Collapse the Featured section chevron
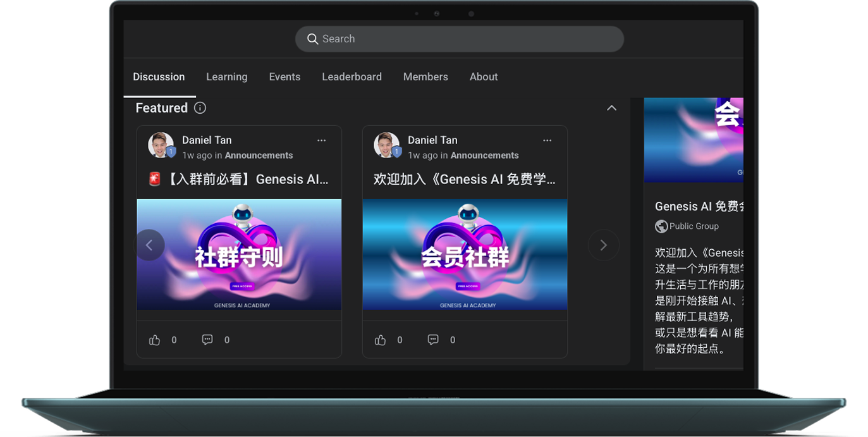This screenshot has width=868, height=437. [x=611, y=108]
